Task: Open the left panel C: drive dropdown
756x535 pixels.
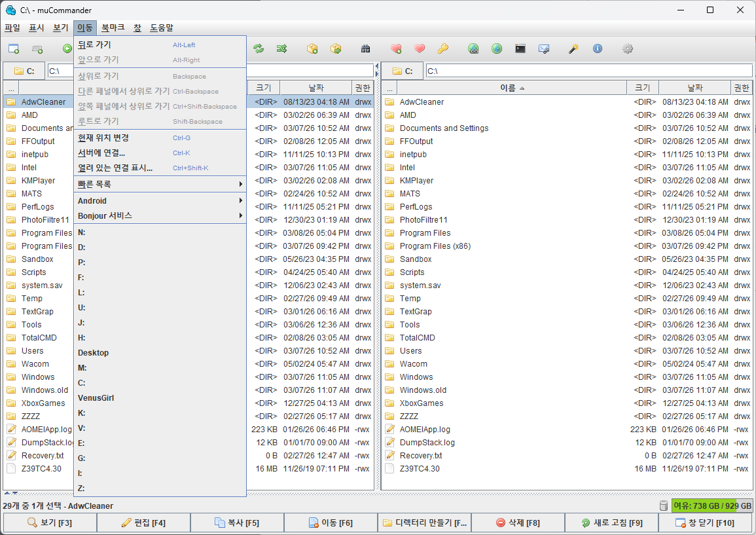Action: 24,71
